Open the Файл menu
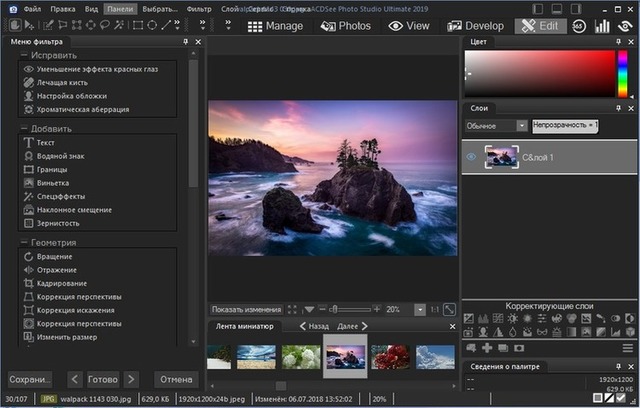Image resolution: width=640 pixels, height=408 pixels. pos(32,8)
